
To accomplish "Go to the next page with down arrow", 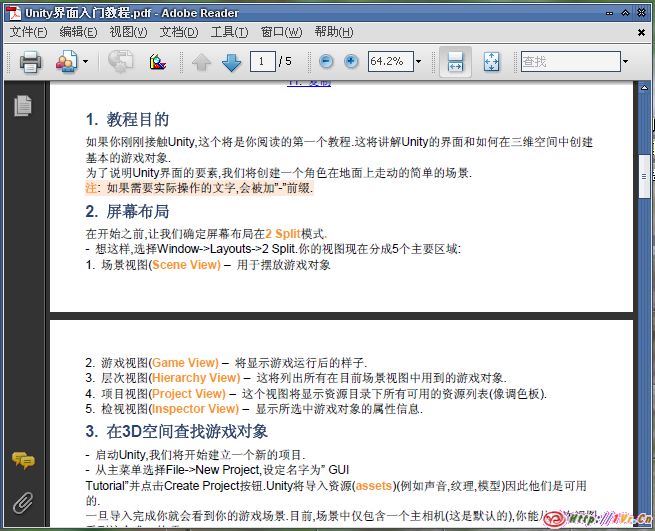I will pyautogui.click(x=232, y=62).
